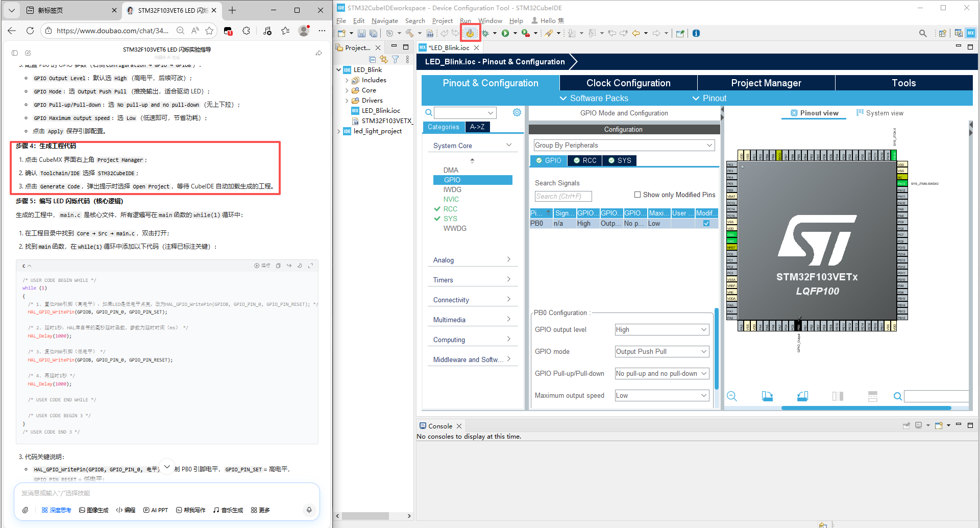Click the categories settings gear icon

click(517, 112)
